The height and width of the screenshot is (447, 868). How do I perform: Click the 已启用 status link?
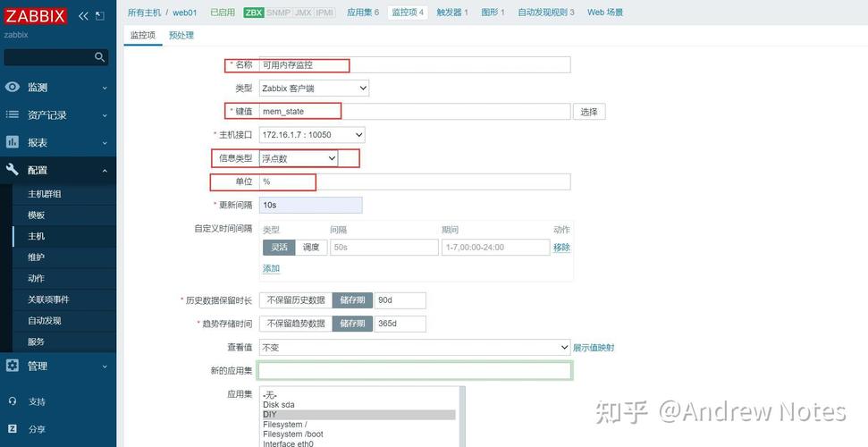click(x=223, y=13)
